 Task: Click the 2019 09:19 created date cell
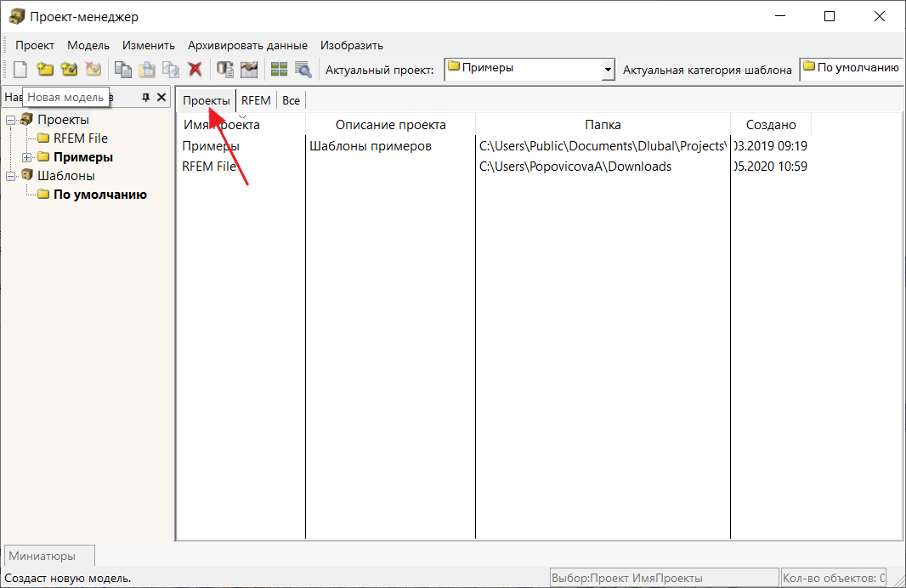(x=770, y=146)
